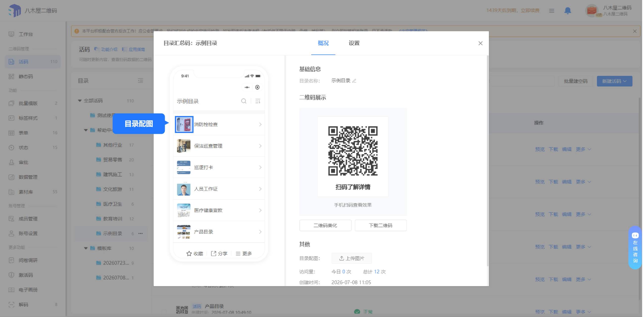The image size is (644, 317).
Task: Open 批量模版 in the sidebar
Action: click(32, 103)
